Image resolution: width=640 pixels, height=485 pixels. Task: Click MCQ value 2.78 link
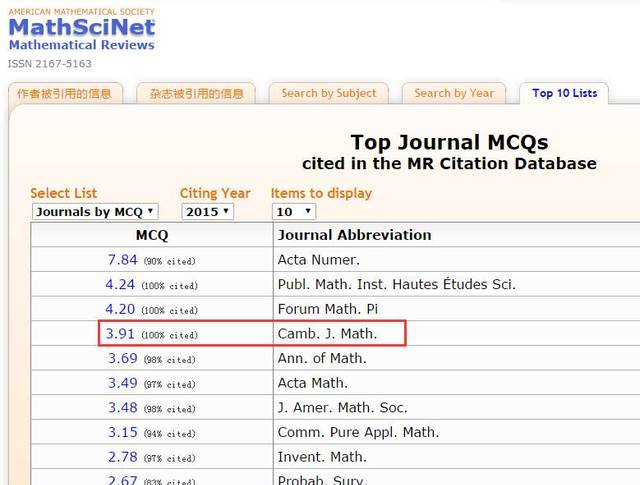(122, 457)
